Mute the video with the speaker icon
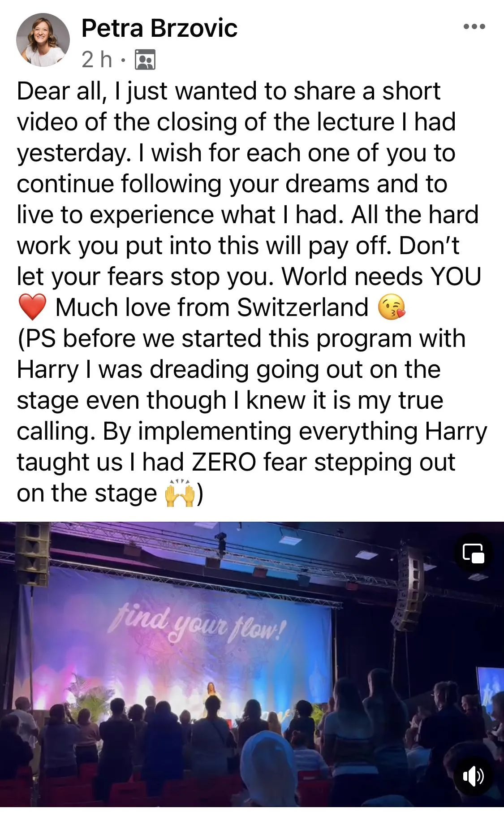Screen dimensions: 504x813 tap(473, 776)
